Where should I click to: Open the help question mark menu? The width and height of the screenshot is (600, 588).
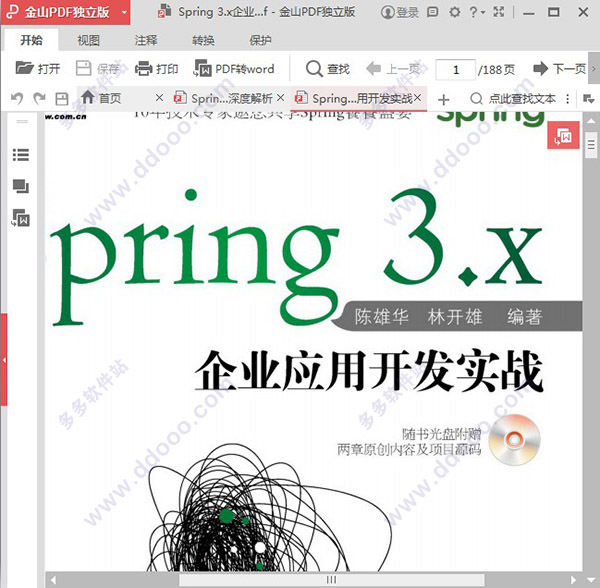(x=477, y=12)
